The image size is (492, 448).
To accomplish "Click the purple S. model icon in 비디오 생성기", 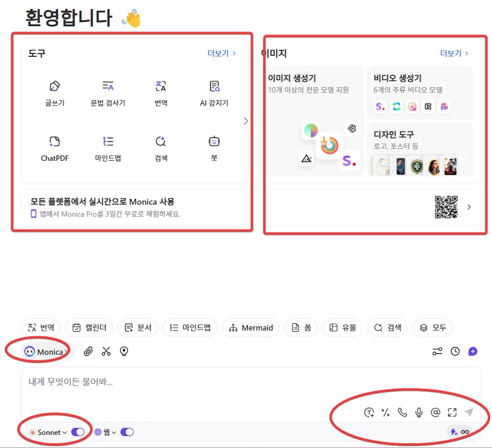I will tap(380, 107).
